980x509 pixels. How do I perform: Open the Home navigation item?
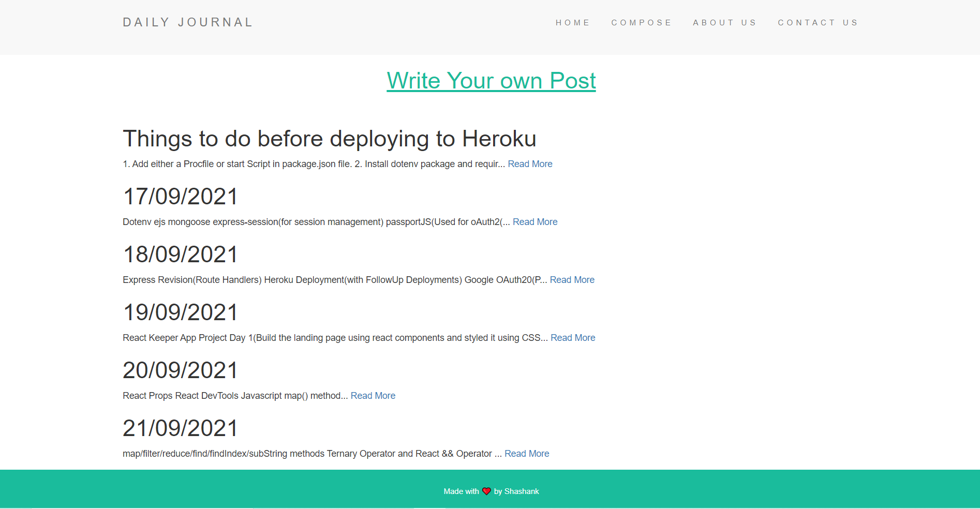click(573, 23)
